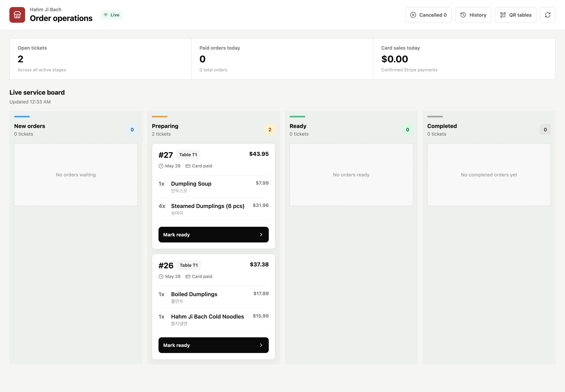Viewport: 565px width, 392px height.
Task: Click the Paid orders today stat card
Action: [x=282, y=59]
